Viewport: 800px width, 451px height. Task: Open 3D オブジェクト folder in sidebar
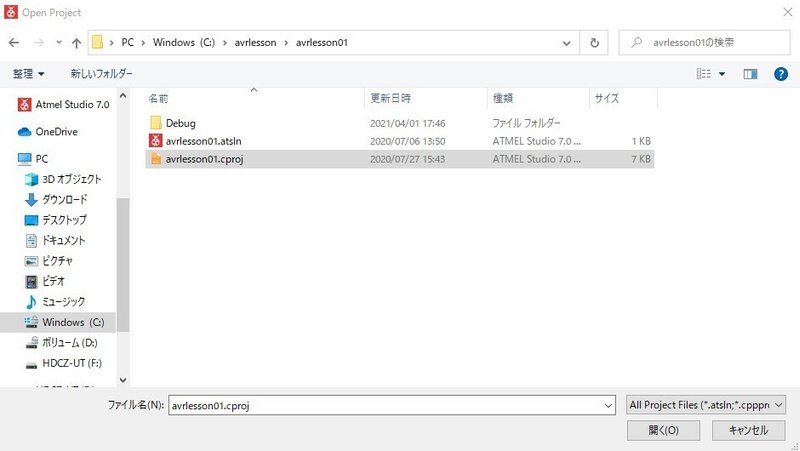pos(63,179)
